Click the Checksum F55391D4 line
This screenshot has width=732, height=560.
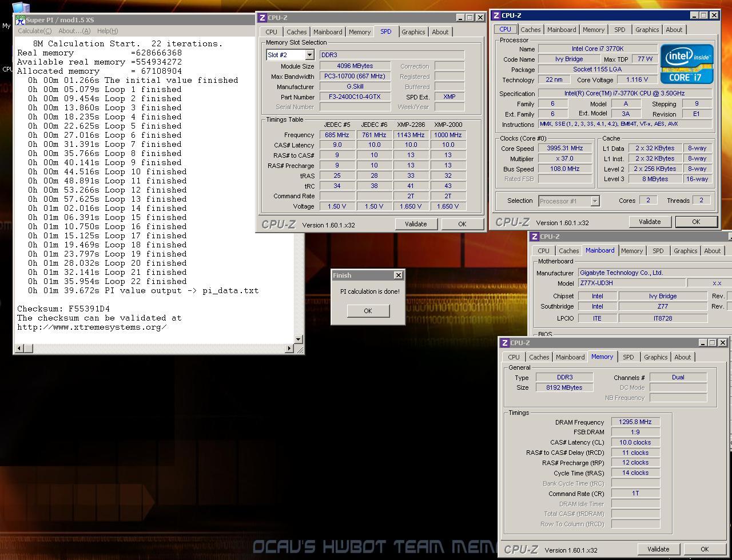pyautogui.click(x=63, y=309)
